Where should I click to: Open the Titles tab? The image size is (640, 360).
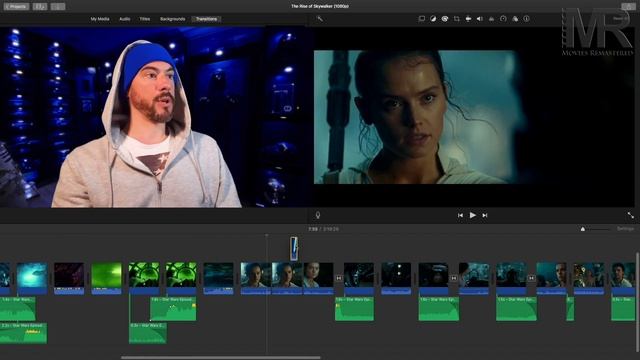click(x=144, y=19)
